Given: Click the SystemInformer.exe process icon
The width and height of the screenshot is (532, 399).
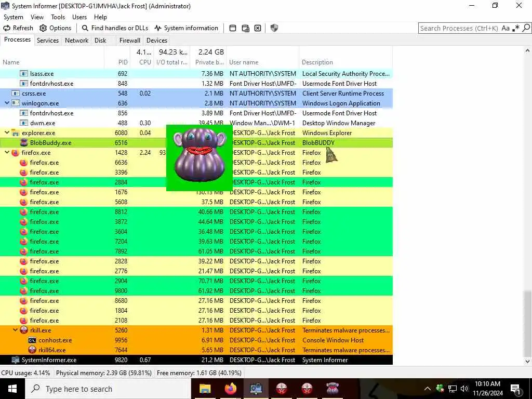Looking at the screenshot, I should tap(15, 360).
